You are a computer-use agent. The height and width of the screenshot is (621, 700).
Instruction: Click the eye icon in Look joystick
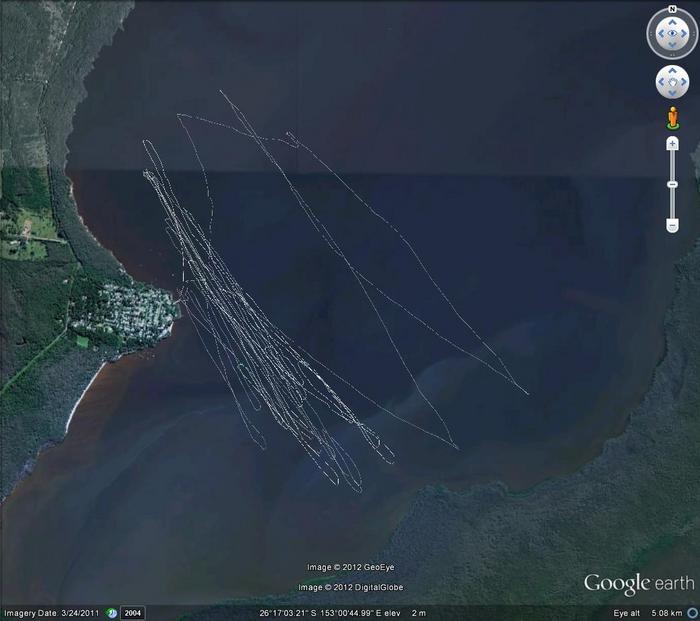672,33
